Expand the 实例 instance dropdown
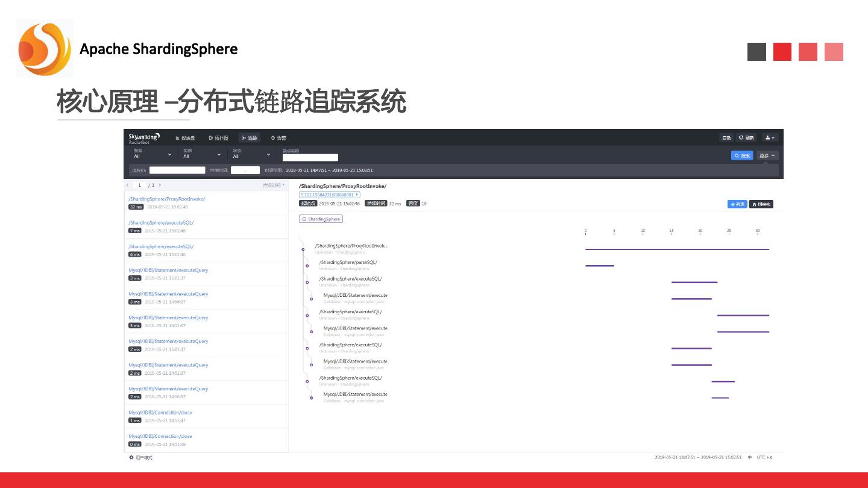Viewport: 868px width, 488px height. tap(202, 154)
